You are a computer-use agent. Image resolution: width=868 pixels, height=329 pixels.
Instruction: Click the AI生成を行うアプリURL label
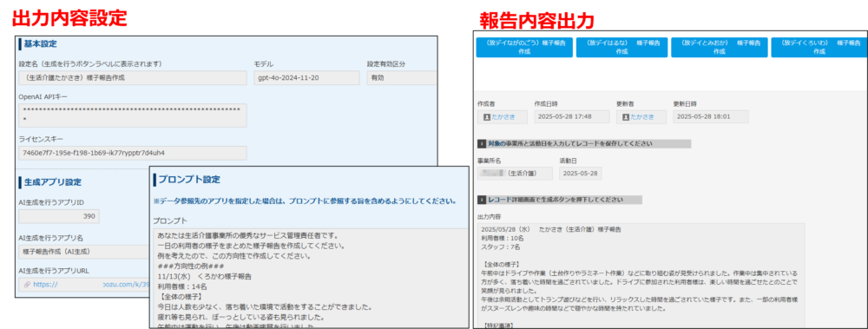(54, 271)
